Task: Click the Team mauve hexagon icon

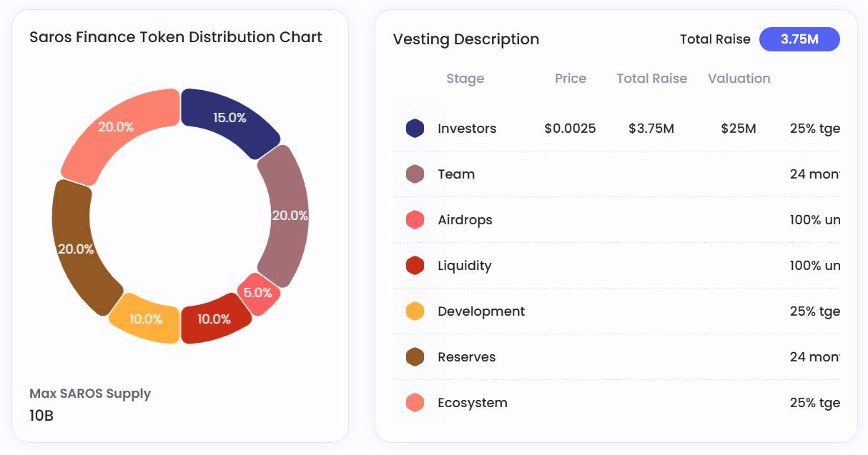Action: click(415, 174)
